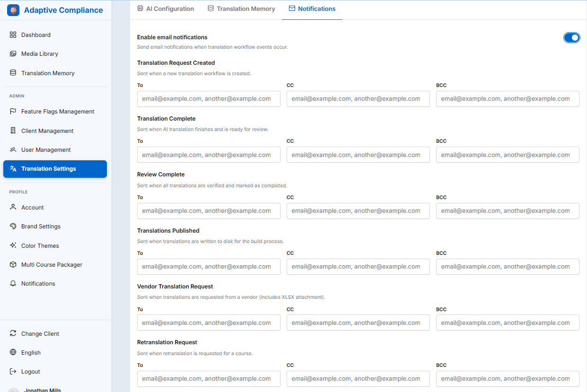Click the Media Library image icon
The width and height of the screenshot is (587, 392).
coord(13,54)
